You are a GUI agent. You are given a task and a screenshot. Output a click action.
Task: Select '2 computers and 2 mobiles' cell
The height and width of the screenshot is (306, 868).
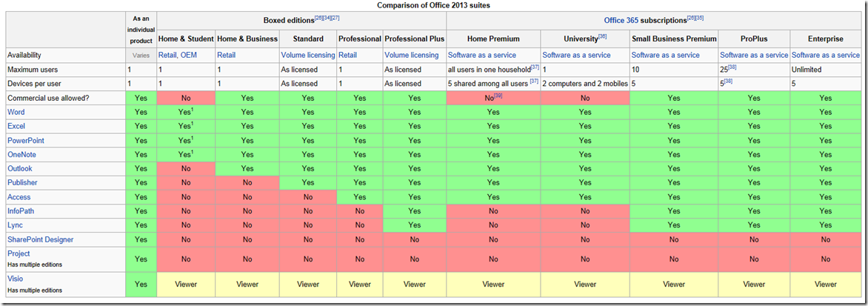pos(584,84)
